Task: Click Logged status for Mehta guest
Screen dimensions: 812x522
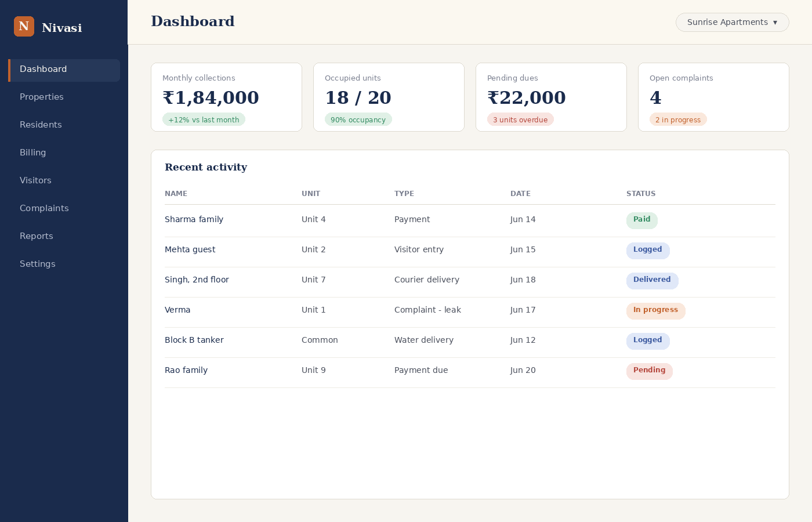Action: click(648, 250)
